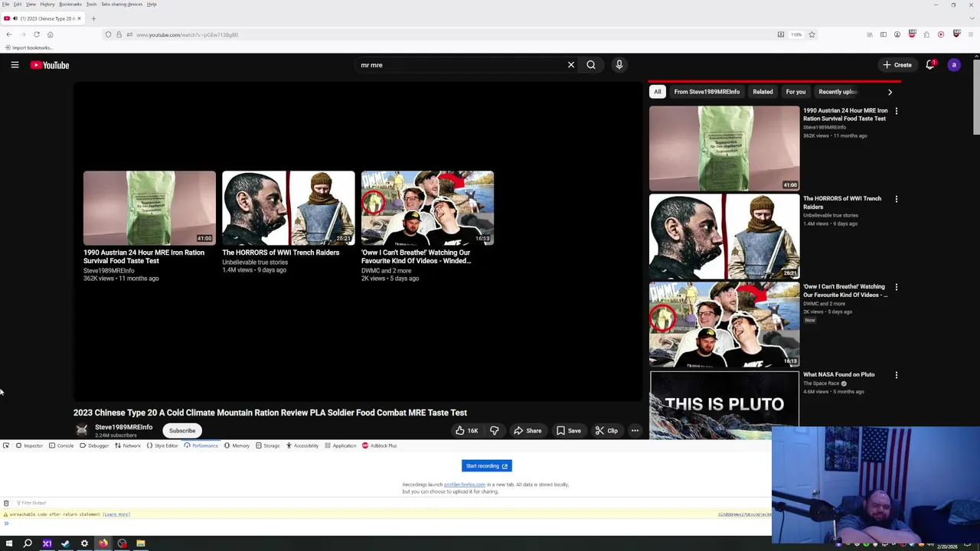Select the 'Related' filter chip

(763, 92)
